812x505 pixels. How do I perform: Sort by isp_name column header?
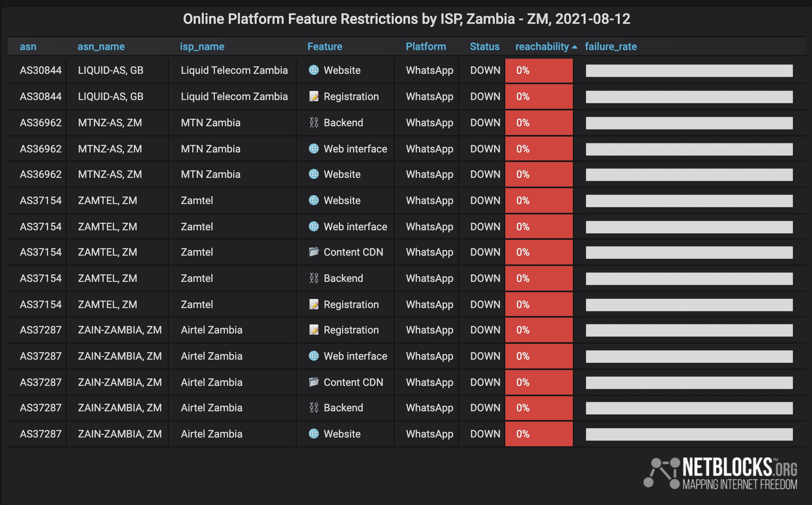[202, 46]
